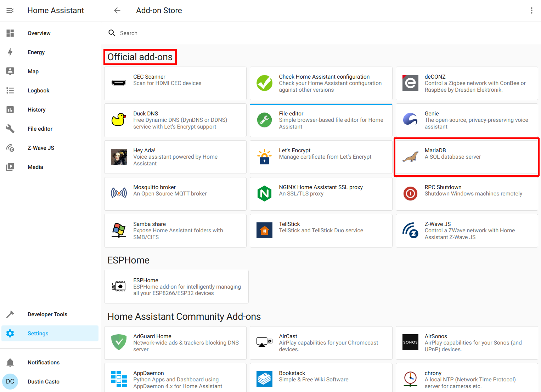The height and width of the screenshot is (392, 541).
Task: Click the RPC Shutdown red power icon
Action: [x=411, y=194]
